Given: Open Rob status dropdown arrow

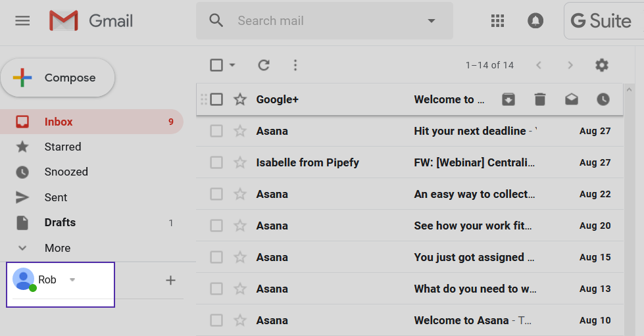Looking at the screenshot, I should tap(72, 279).
